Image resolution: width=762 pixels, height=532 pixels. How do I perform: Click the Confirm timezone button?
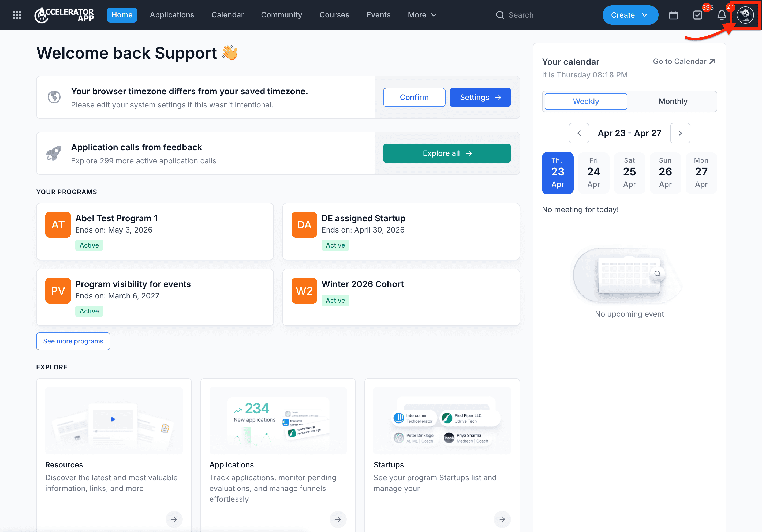(414, 97)
